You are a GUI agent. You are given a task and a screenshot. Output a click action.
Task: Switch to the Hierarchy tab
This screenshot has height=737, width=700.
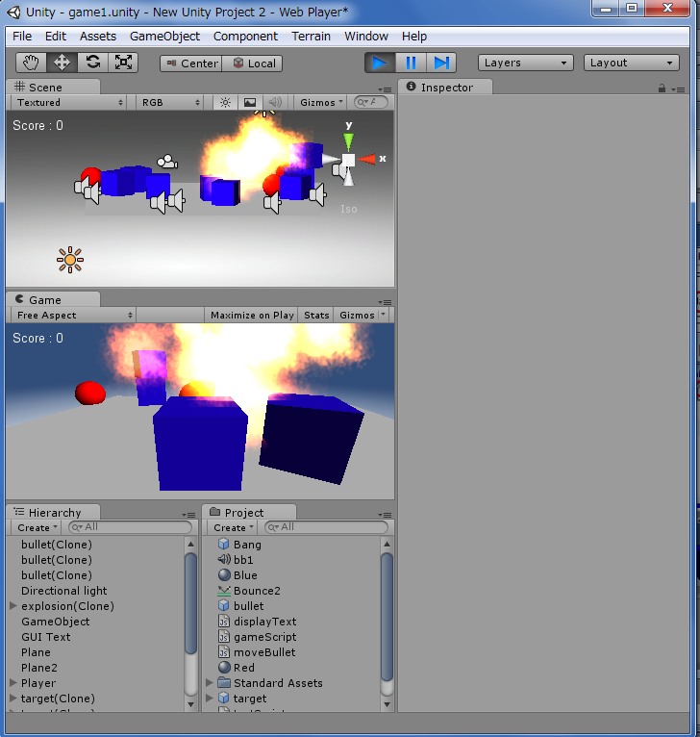tap(54, 512)
